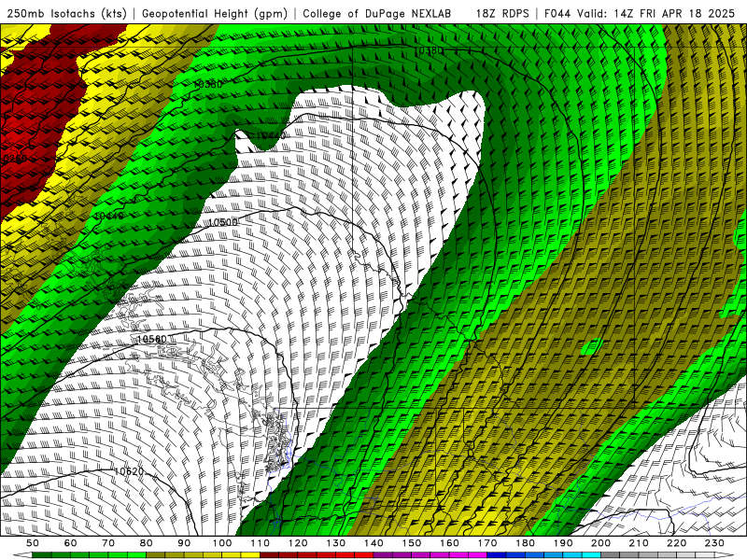Screen dimensions: 747x560
Task: Click the 210 value on the color scale
Action: point(639,543)
